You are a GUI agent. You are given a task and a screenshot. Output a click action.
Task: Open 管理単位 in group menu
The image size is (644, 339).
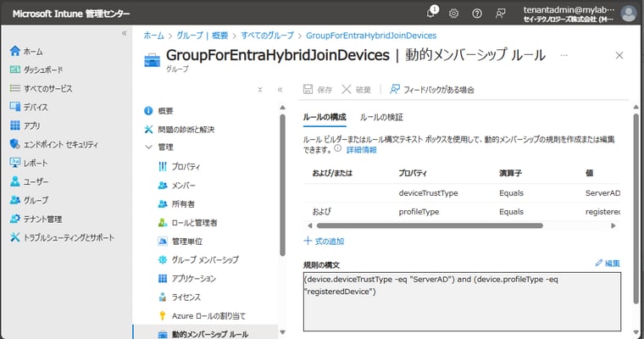coord(180,242)
